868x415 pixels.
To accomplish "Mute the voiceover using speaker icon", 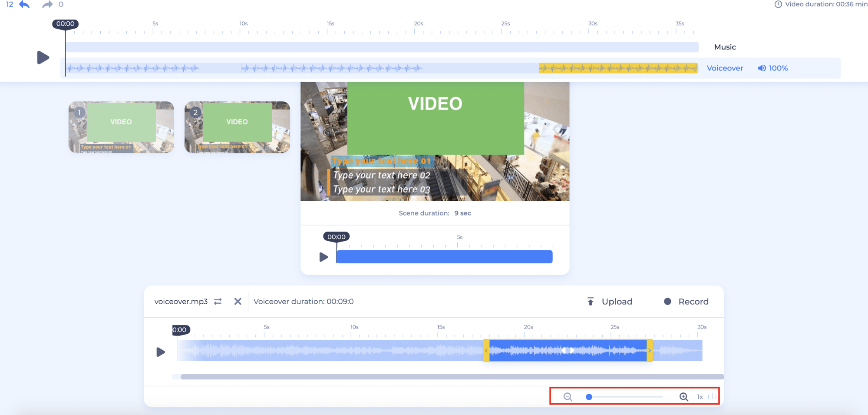I will [762, 68].
